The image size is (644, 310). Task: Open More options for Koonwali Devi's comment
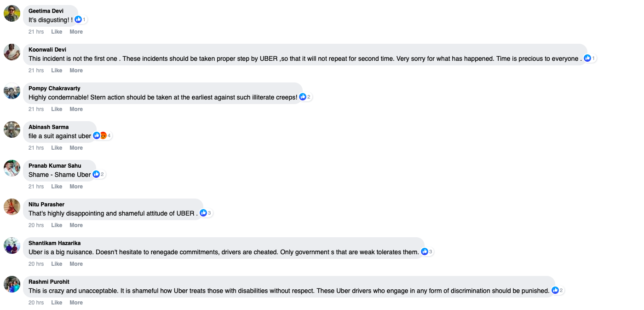76,70
